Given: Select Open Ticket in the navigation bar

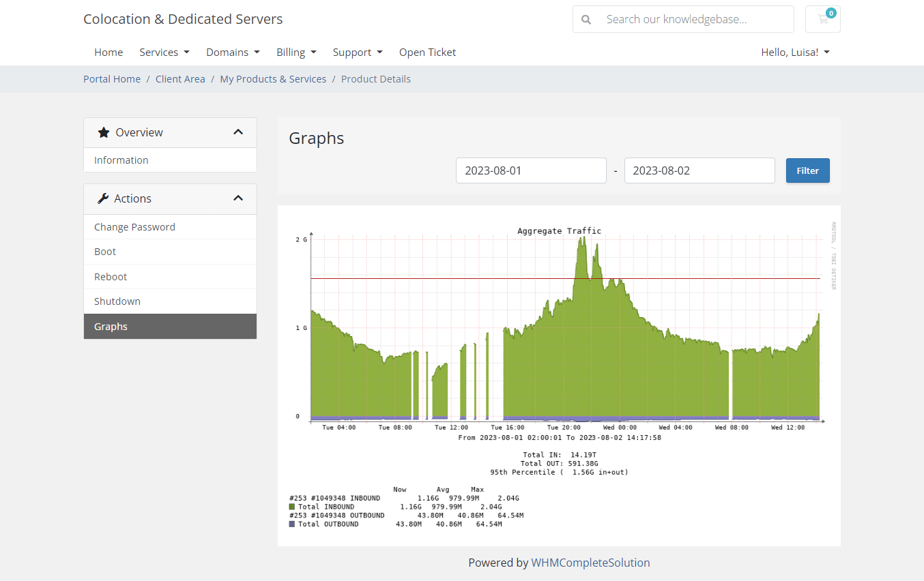Looking at the screenshot, I should [427, 52].
